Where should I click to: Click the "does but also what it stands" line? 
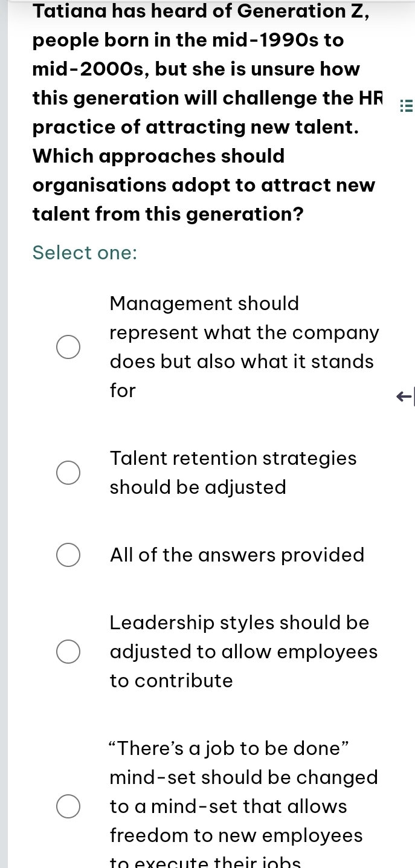242,361
